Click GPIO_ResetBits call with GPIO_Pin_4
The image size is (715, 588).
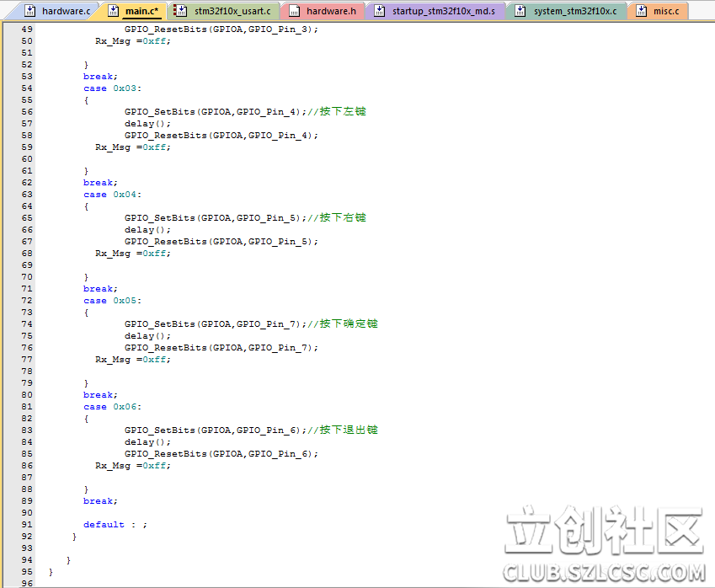pyautogui.click(x=221, y=136)
